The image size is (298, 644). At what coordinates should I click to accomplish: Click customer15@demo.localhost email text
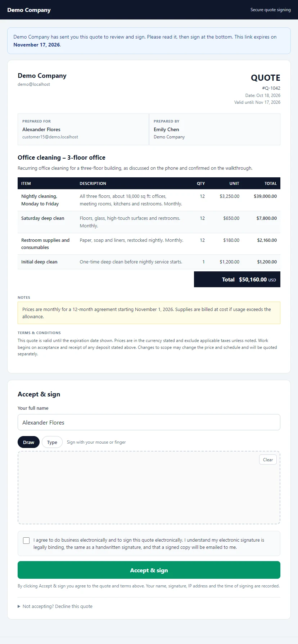coord(50,137)
